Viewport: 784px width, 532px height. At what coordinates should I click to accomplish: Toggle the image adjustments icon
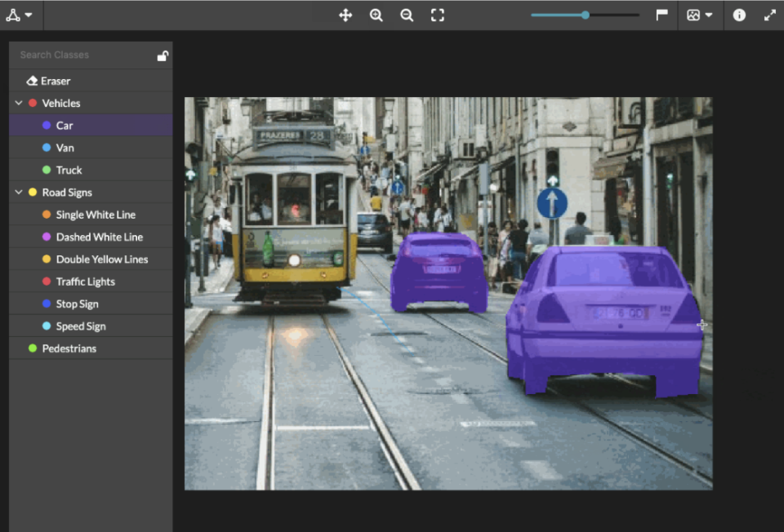(x=695, y=14)
